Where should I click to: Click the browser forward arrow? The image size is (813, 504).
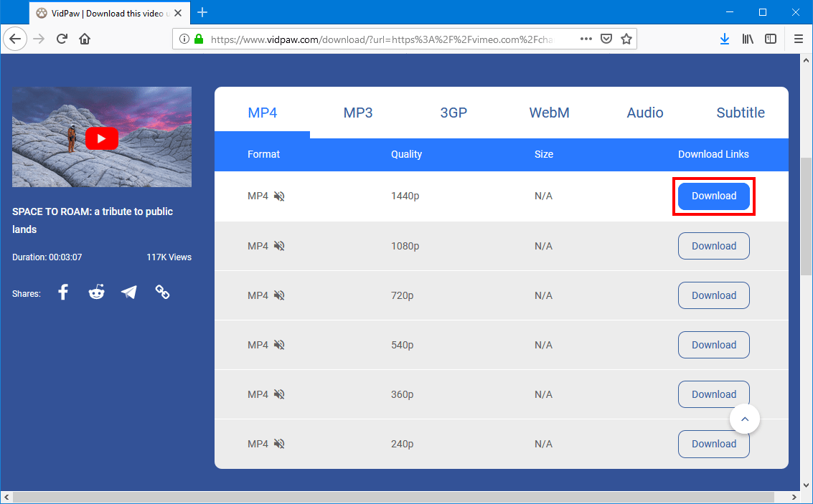39,39
